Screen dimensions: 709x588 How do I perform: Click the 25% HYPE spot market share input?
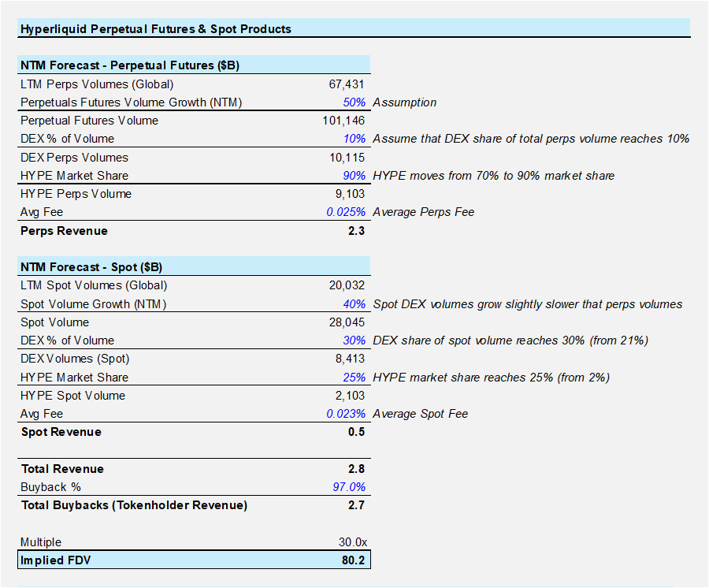[354, 378]
